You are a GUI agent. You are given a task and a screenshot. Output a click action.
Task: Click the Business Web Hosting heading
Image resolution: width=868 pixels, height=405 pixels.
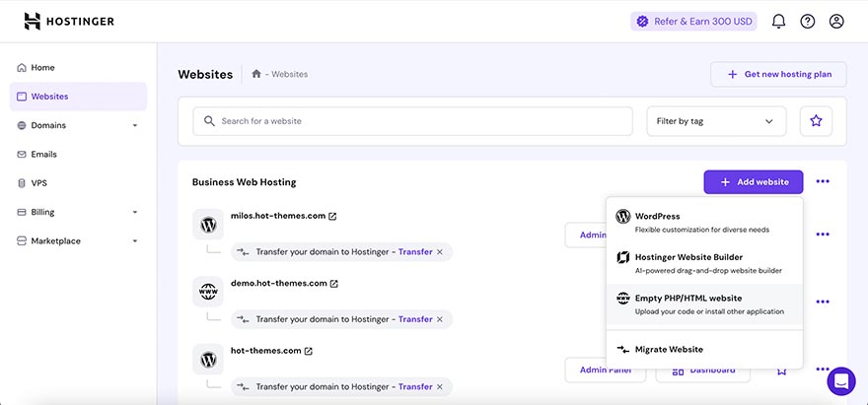[245, 182]
